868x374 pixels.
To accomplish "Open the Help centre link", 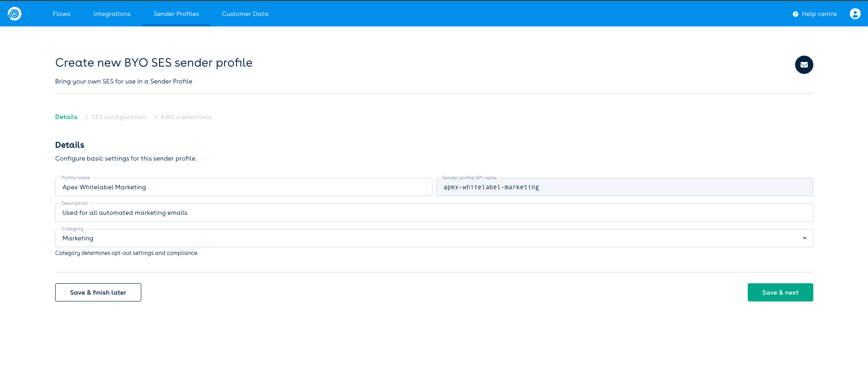I will point(819,14).
